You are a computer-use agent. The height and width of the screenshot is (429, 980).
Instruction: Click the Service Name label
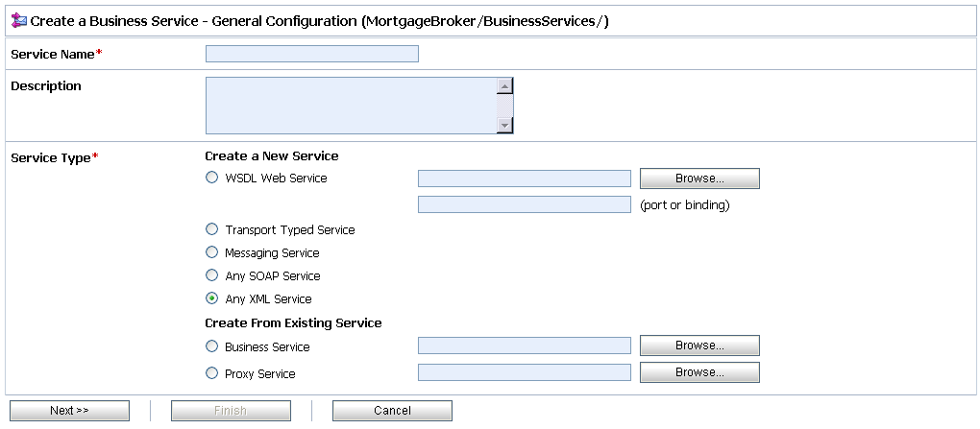point(57,54)
